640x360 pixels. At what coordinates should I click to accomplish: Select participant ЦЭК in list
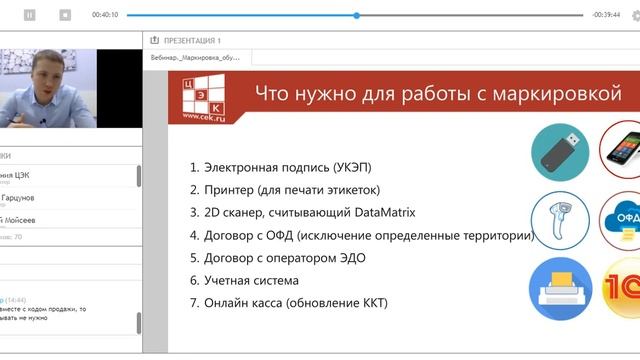point(68,176)
